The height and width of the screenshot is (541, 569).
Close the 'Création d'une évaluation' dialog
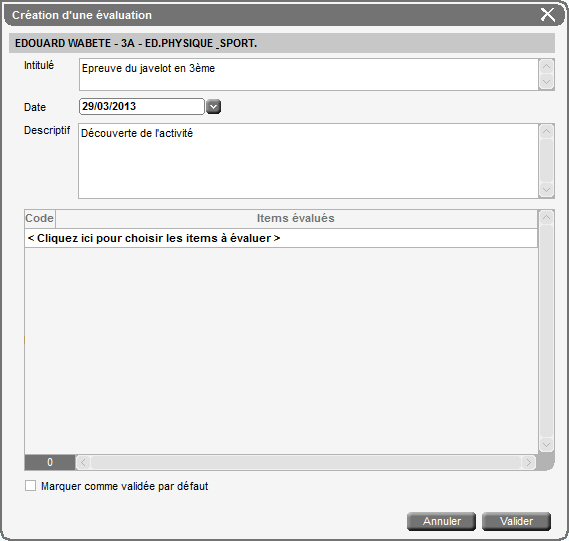point(548,15)
